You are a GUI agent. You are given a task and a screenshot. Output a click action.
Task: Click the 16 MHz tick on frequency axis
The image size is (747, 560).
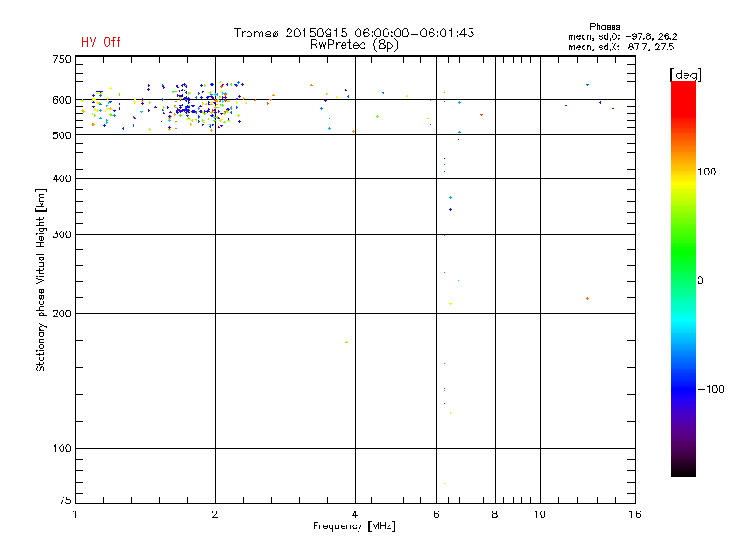point(635,514)
